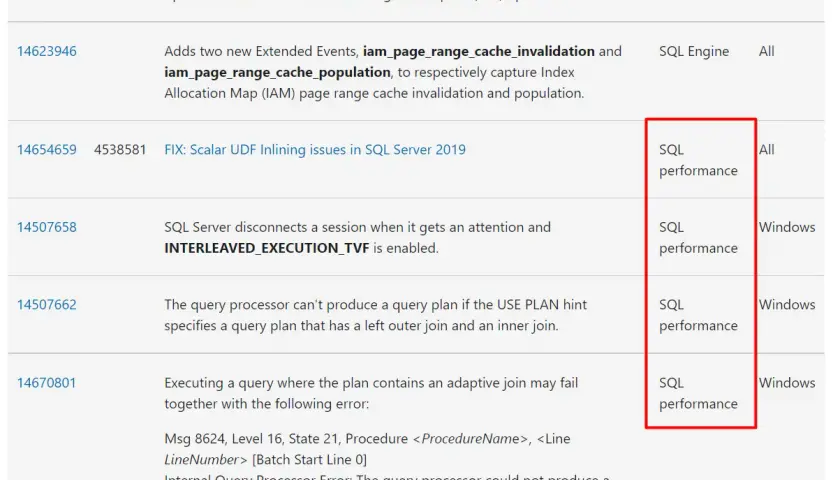This screenshot has width=840, height=480.
Task: Click the italic LineNumber placeholder text
Action: click(x=201, y=460)
